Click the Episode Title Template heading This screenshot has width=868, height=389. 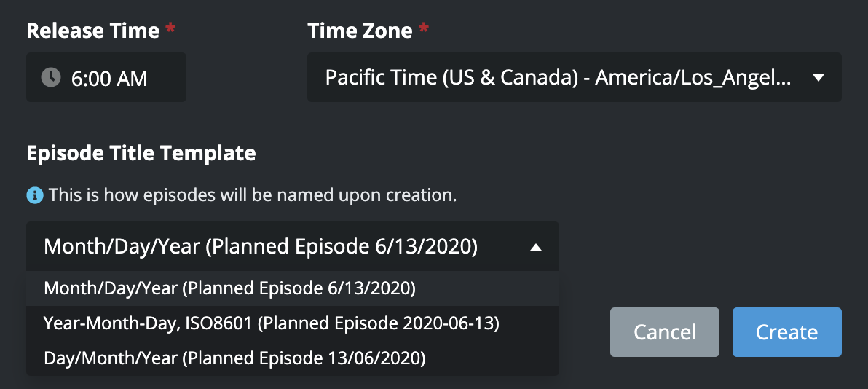pos(141,153)
